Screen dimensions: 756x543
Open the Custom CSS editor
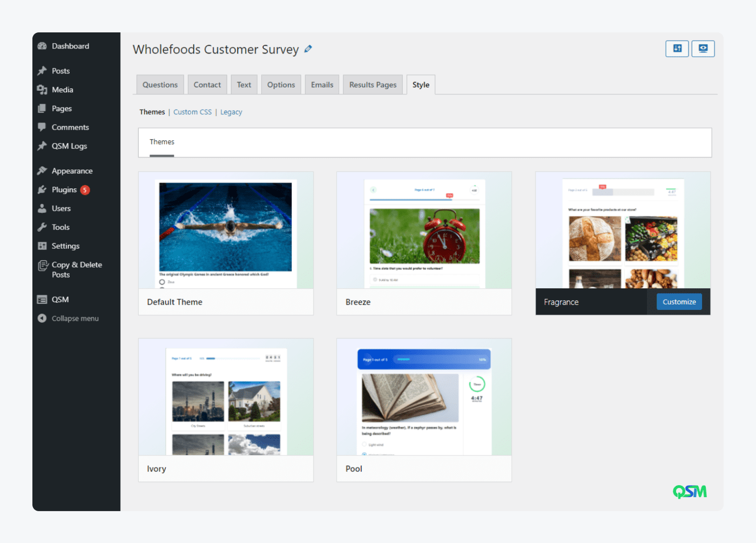[192, 112]
